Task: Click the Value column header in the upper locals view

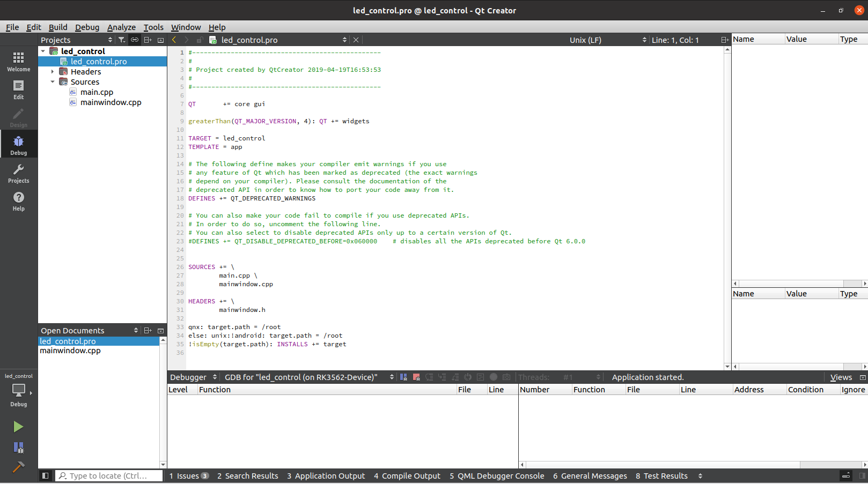Action: [811, 39]
